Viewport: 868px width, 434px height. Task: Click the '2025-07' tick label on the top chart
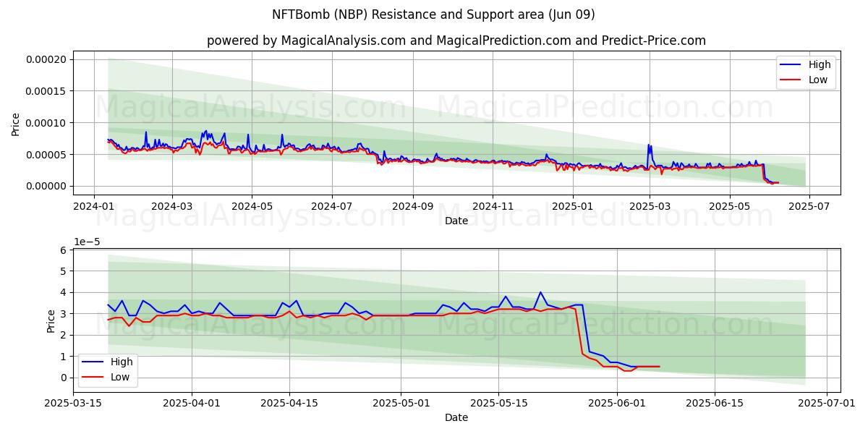tap(809, 206)
